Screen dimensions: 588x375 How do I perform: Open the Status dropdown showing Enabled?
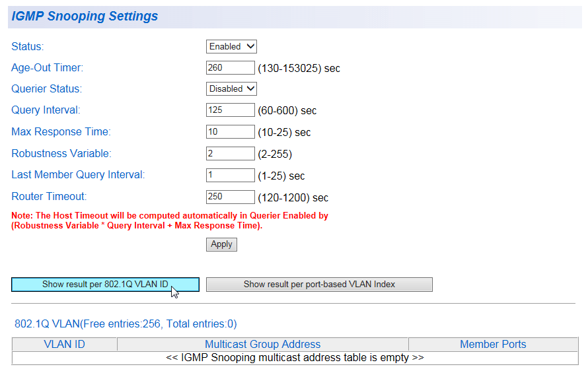[x=231, y=46]
